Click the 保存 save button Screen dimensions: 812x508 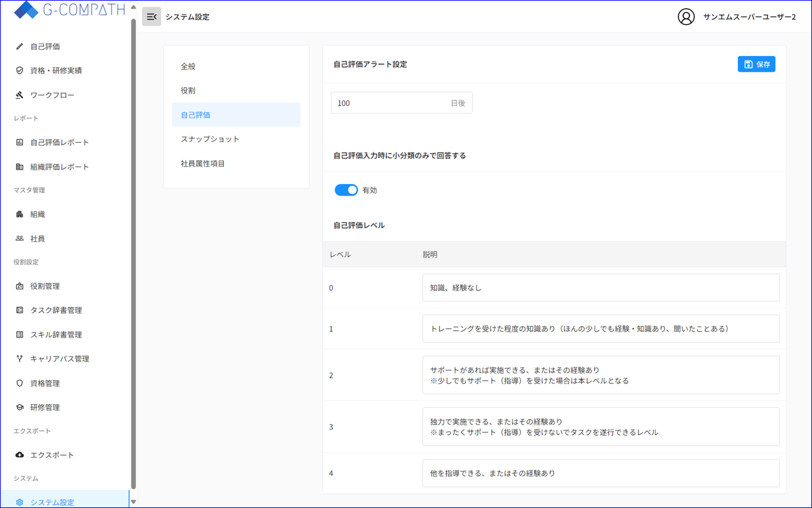(756, 64)
